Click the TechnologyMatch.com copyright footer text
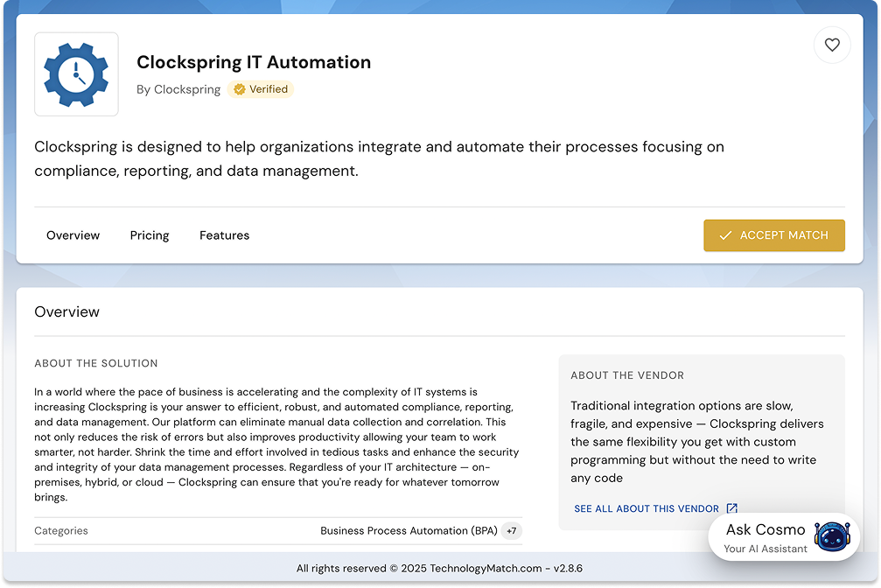The height and width of the screenshot is (588, 881). tap(439, 569)
